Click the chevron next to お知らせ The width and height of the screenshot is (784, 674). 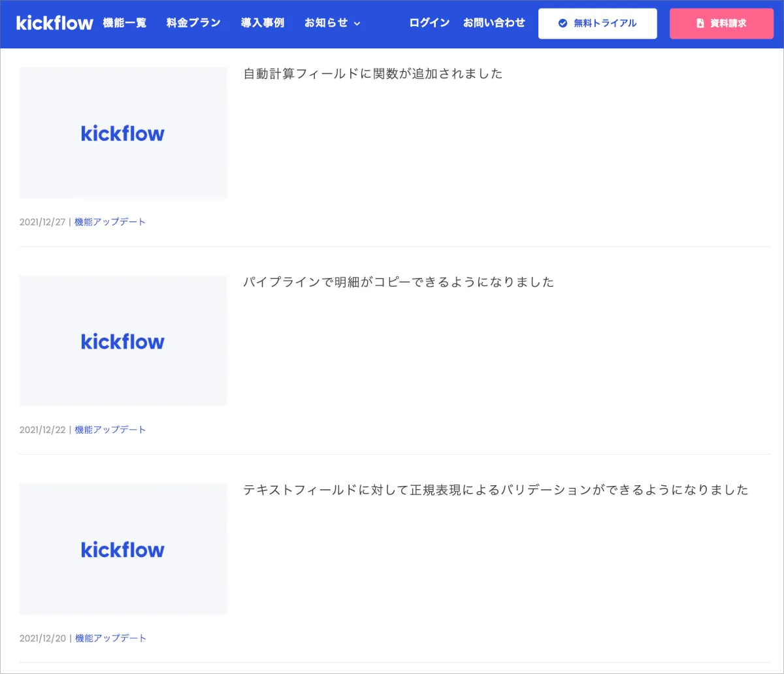[x=357, y=24]
